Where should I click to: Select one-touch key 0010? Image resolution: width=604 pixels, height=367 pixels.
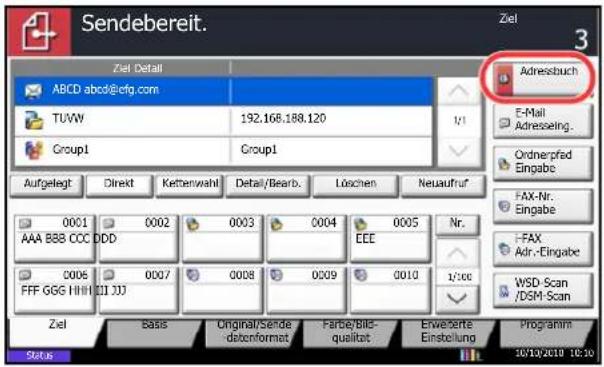[x=390, y=290]
